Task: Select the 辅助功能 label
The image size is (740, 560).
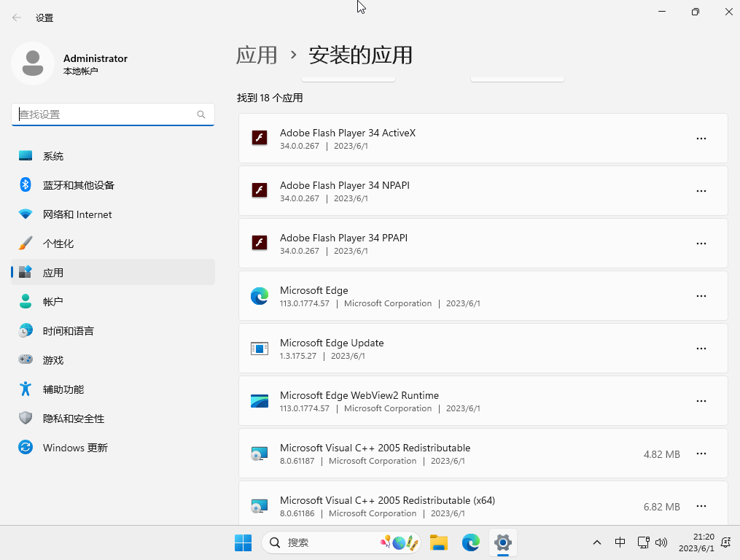Action: 63,389
